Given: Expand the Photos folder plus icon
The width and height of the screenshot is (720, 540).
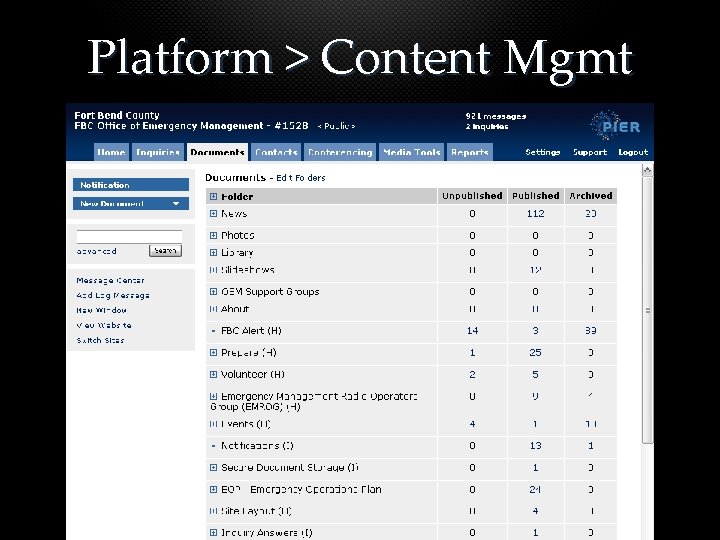Looking at the screenshot, I should pos(213,235).
